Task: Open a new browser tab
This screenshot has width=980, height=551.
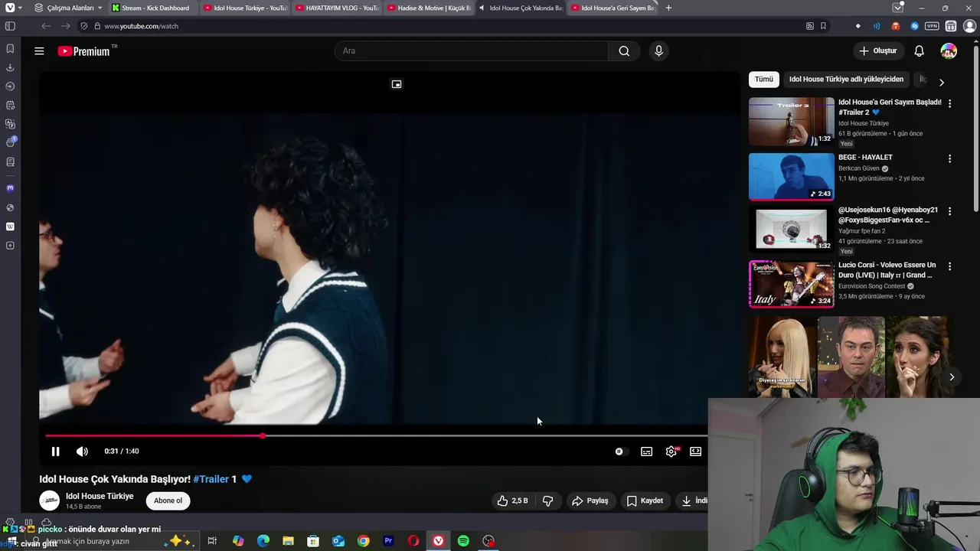Action: click(x=668, y=8)
